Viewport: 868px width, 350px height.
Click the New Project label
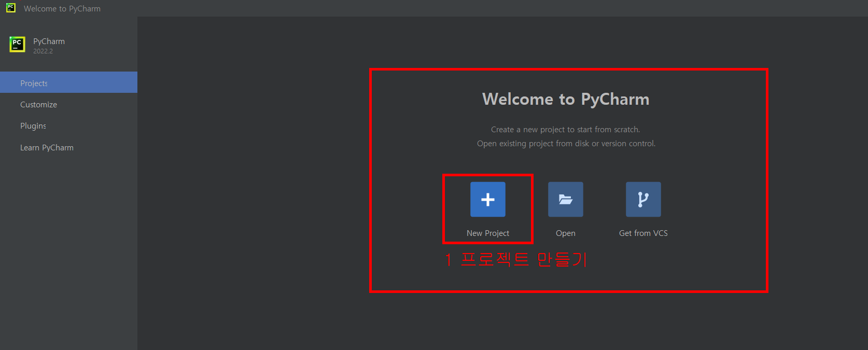488,233
